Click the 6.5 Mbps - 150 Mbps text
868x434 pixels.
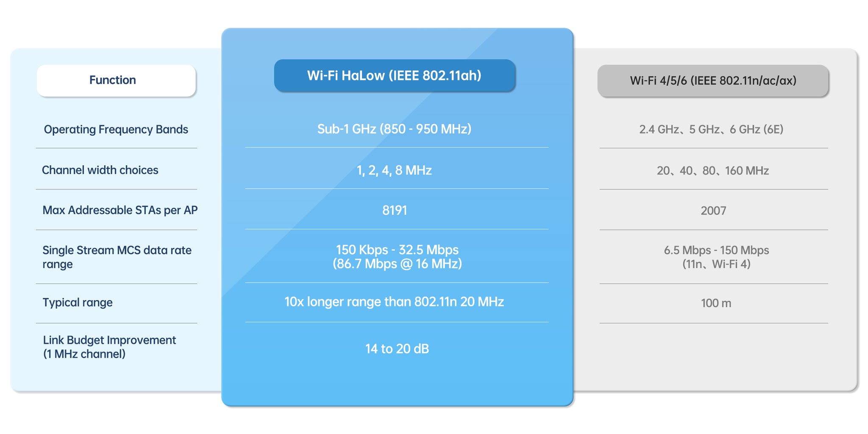pos(716,250)
